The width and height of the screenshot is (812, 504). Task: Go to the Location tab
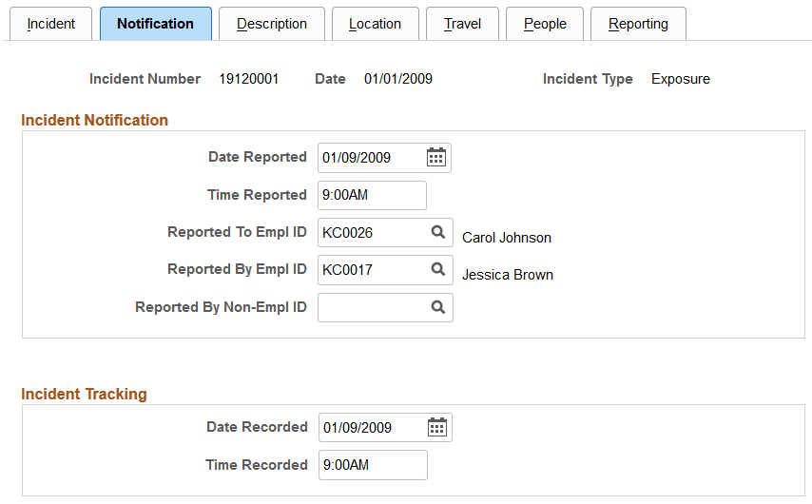tap(375, 24)
